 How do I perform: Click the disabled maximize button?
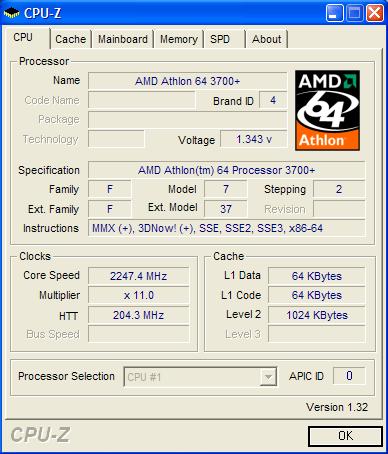354,13
